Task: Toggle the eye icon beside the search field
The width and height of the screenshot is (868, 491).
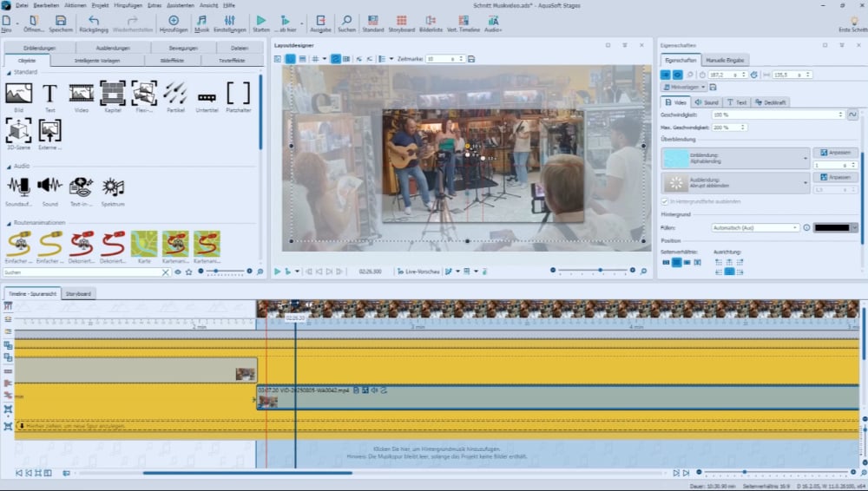Action: (178, 272)
